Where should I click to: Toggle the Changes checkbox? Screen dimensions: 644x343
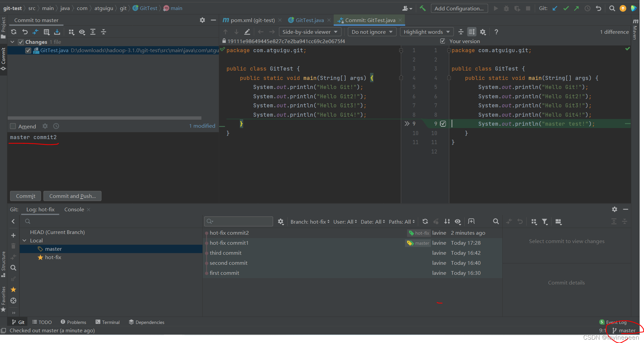(x=21, y=42)
